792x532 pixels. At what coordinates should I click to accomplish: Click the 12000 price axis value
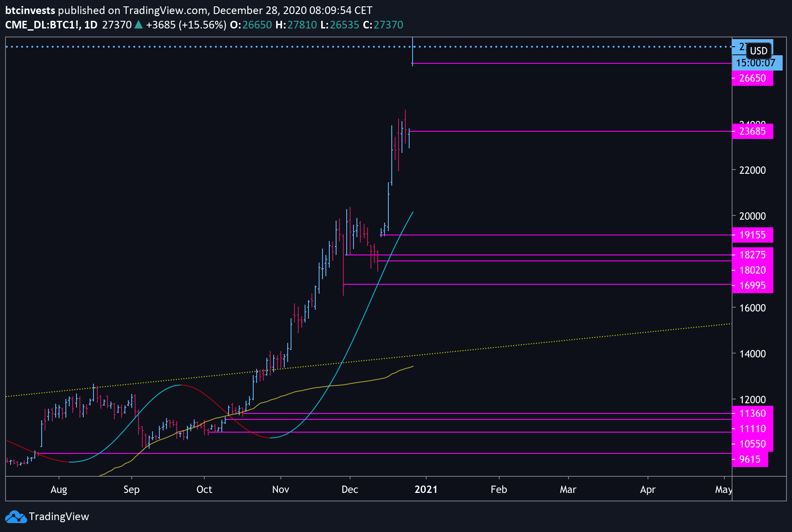pyautogui.click(x=752, y=399)
